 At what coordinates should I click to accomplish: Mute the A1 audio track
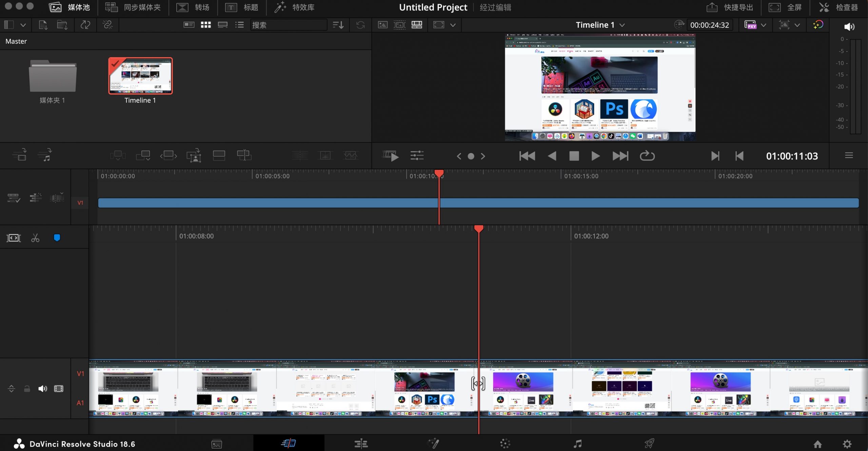click(43, 389)
